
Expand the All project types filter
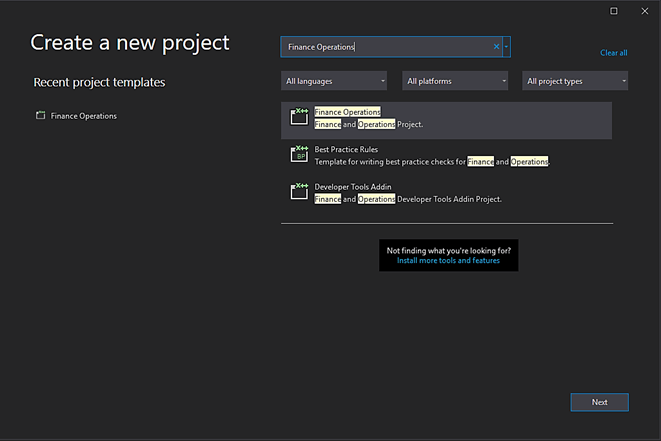575,81
